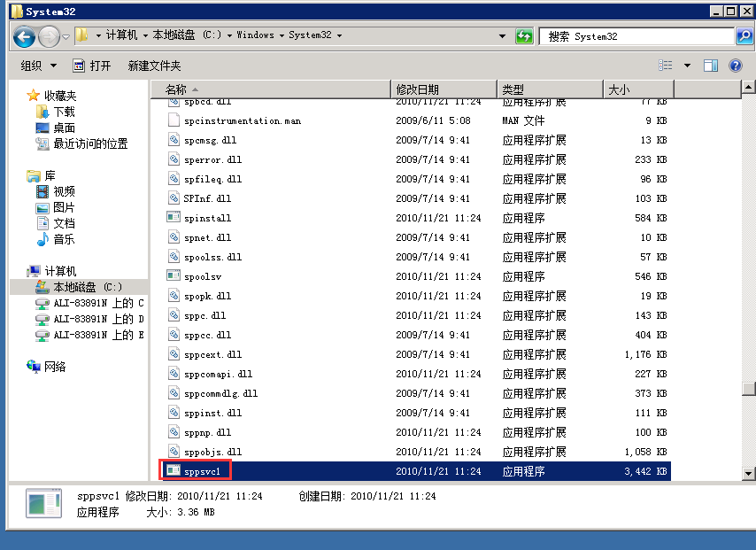
Task: Open the address bar history dropdown
Action: coord(503,36)
